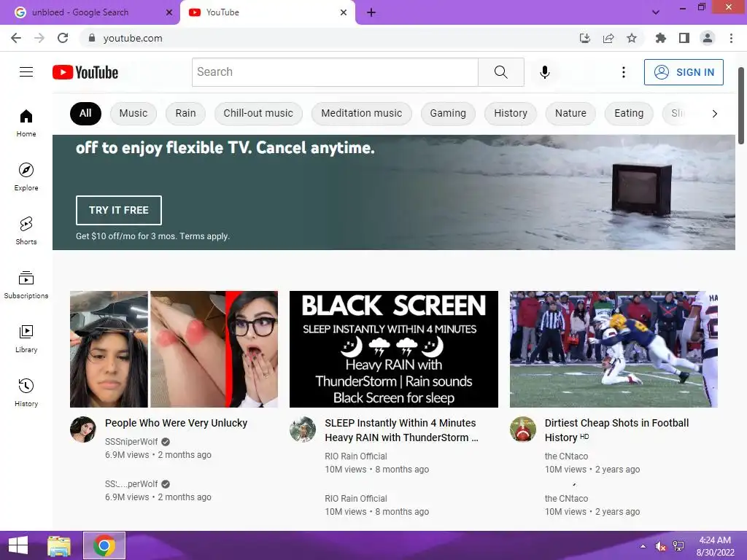This screenshot has width=747, height=560.
Task: Open taskbar clock 4:24 AM
Action: tap(715, 546)
